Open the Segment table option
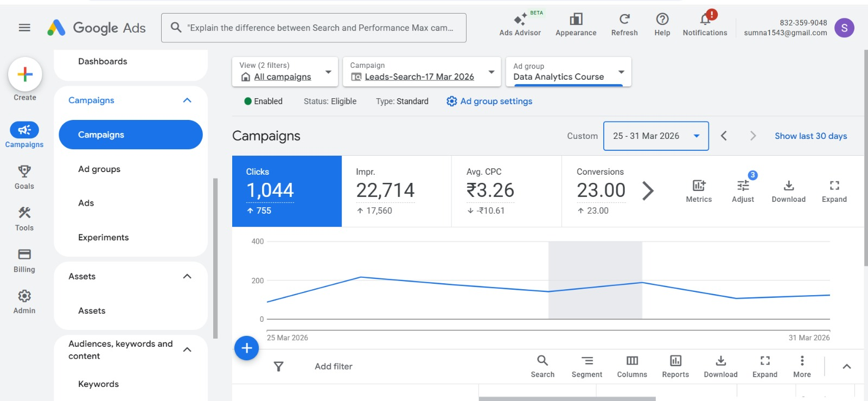The width and height of the screenshot is (868, 401). click(x=587, y=366)
